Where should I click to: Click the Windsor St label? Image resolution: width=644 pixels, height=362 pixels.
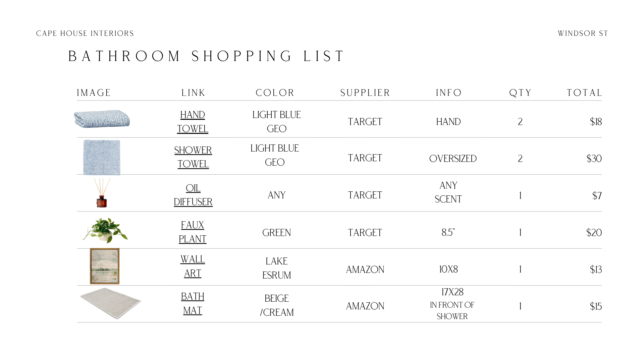(x=583, y=34)
